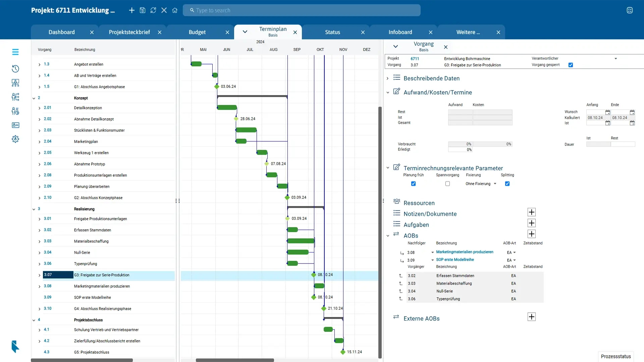Add a new entry to Notizen/Dokumente
Image resolution: width=644 pixels, height=362 pixels.
pyautogui.click(x=531, y=212)
